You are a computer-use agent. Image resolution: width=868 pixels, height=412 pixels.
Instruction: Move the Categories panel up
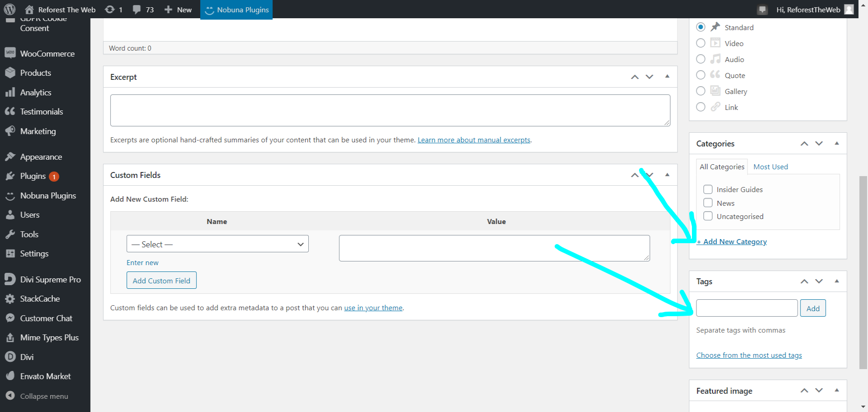(804, 143)
